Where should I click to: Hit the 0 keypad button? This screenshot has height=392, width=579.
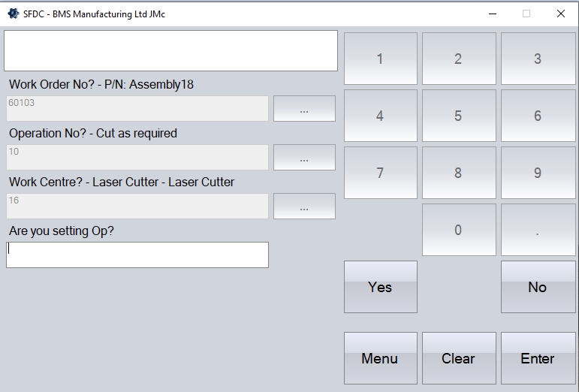[458, 230]
